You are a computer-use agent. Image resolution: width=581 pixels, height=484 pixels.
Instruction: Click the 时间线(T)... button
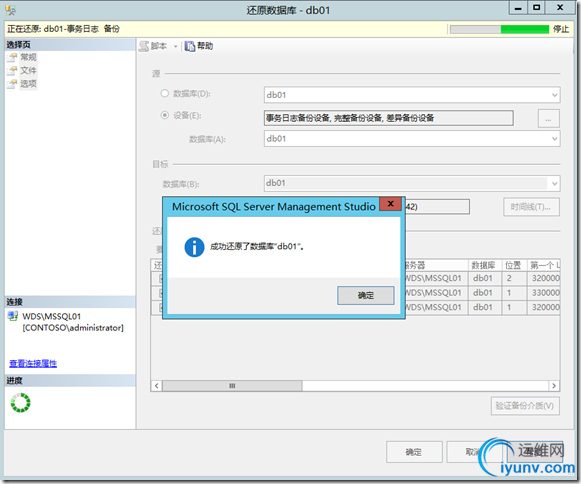click(x=531, y=207)
